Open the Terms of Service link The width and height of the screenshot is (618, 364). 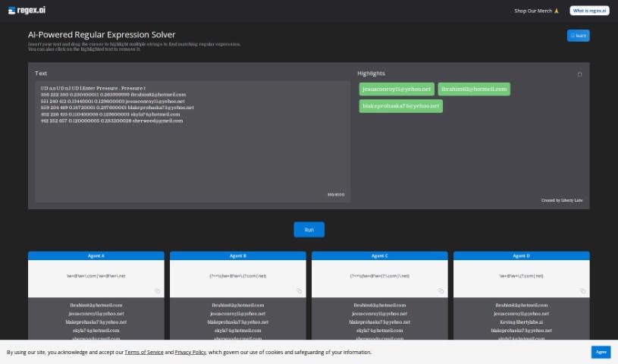click(x=144, y=352)
